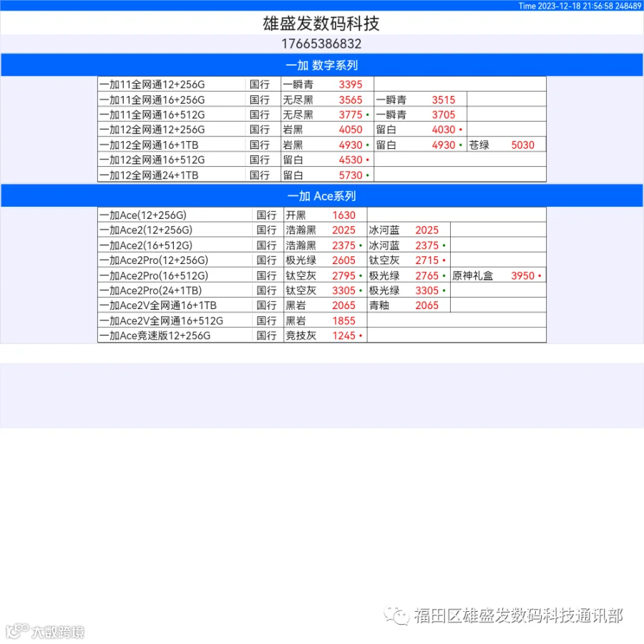Viewport: 644px width, 644px height.
Task: Click price 3775 for 无尽黑
Action: [351, 114]
